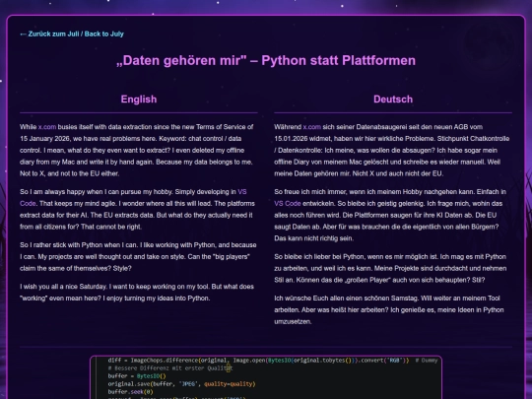Open the VS Code link in the Deutsch column
This screenshot has height=399, width=532.
(288, 204)
